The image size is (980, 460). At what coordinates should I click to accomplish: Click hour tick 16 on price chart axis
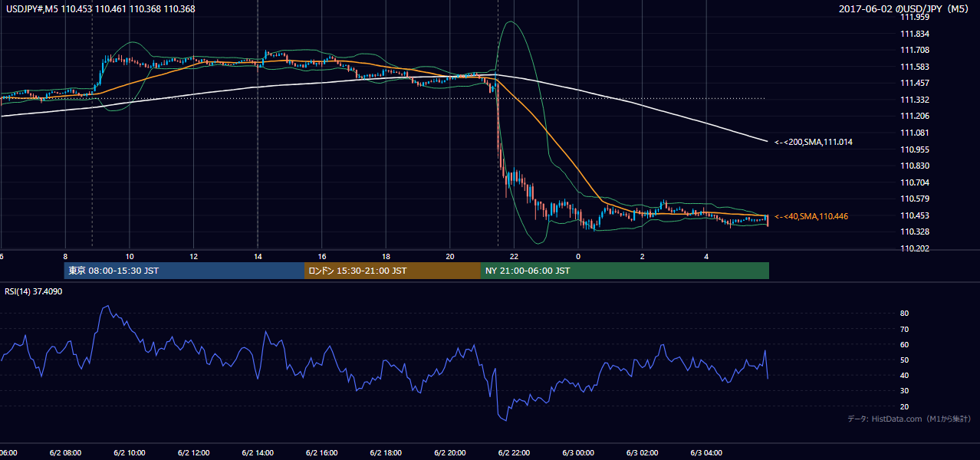coord(322,256)
